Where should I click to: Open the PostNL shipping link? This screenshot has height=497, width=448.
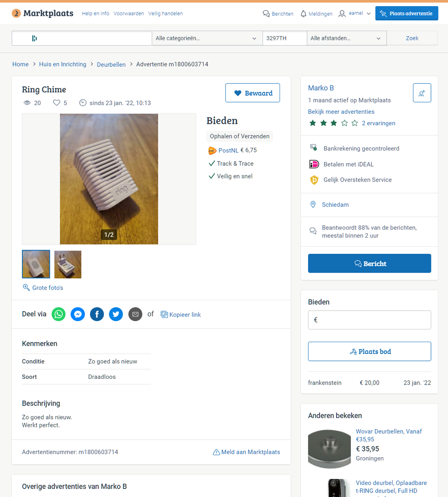click(228, 150)
